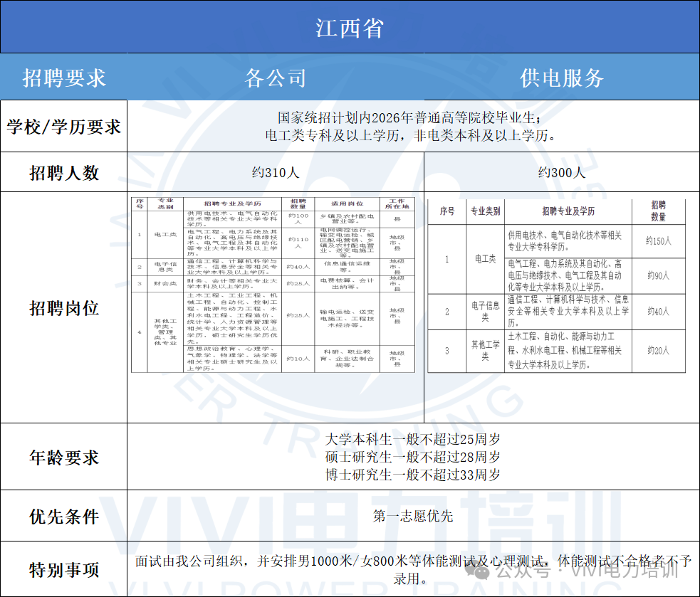The image size is (700, 597).
Task: Click the 第一志愿优先 text
Action: coord(412,517)
